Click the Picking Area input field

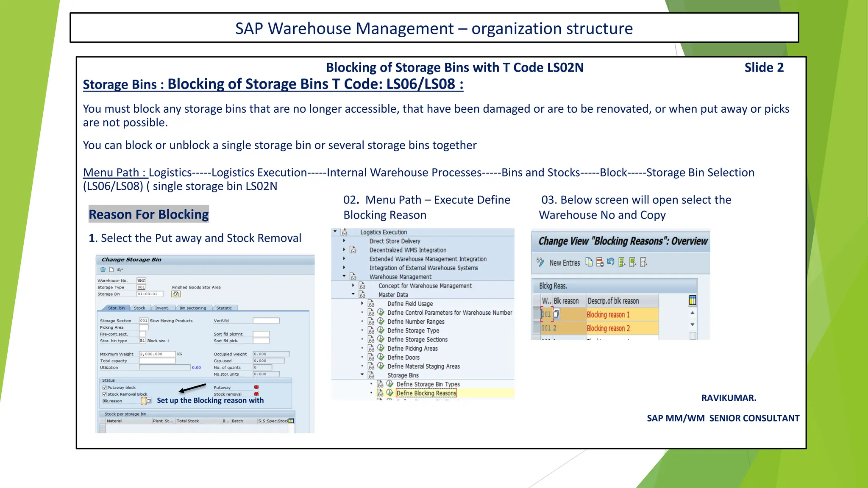click(x=144, y=327)
